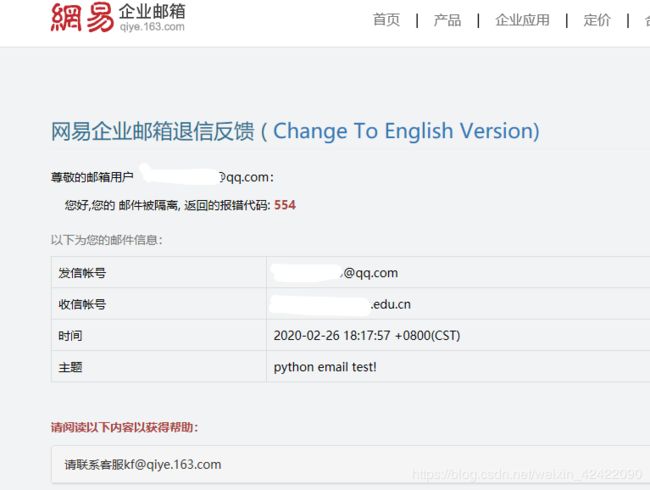650x490 pixels.
Task: Select the 发信帐号 table label
Action: pos(82,273)
